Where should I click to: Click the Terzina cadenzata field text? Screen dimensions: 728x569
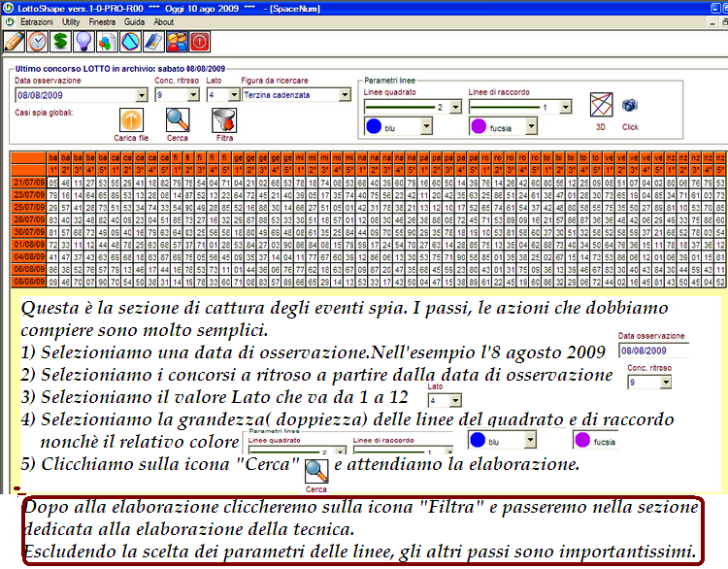click(x=277, y=95)
